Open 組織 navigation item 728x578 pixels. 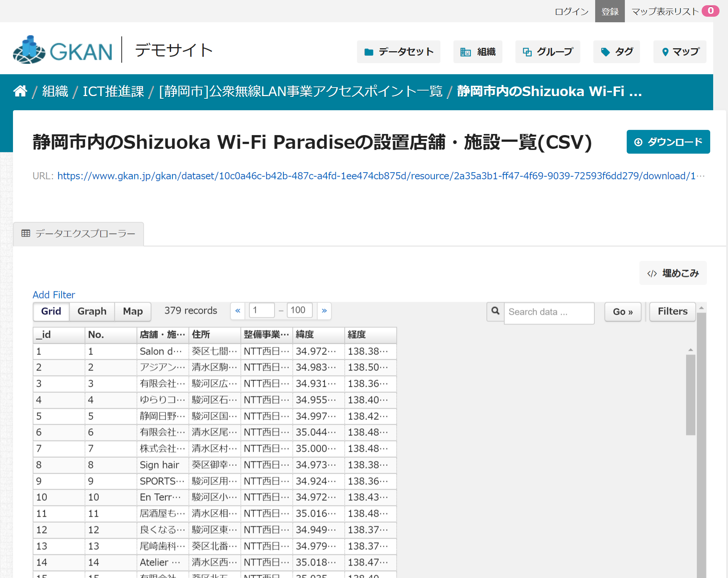[x=478, y=52]
